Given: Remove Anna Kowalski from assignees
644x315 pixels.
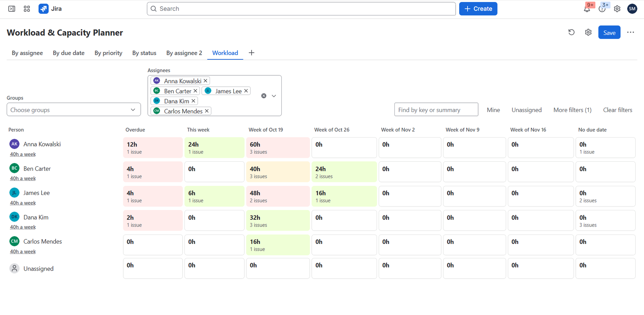Looking at the screenshot, I should (x=205, y=81).
